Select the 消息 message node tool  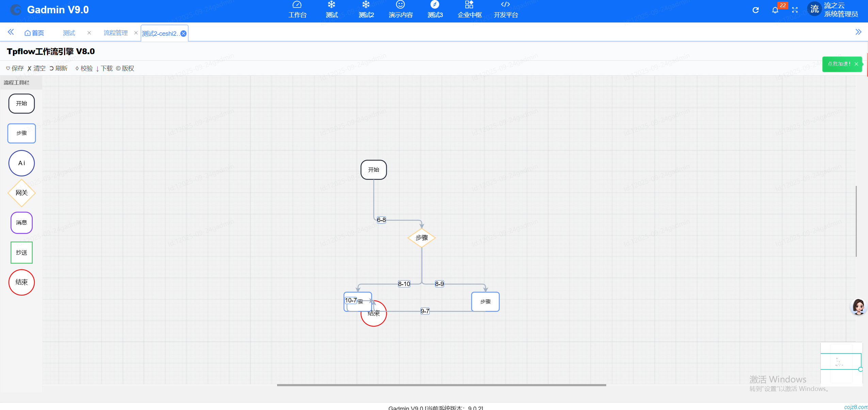pyautogui.click(x=21, y=223)
